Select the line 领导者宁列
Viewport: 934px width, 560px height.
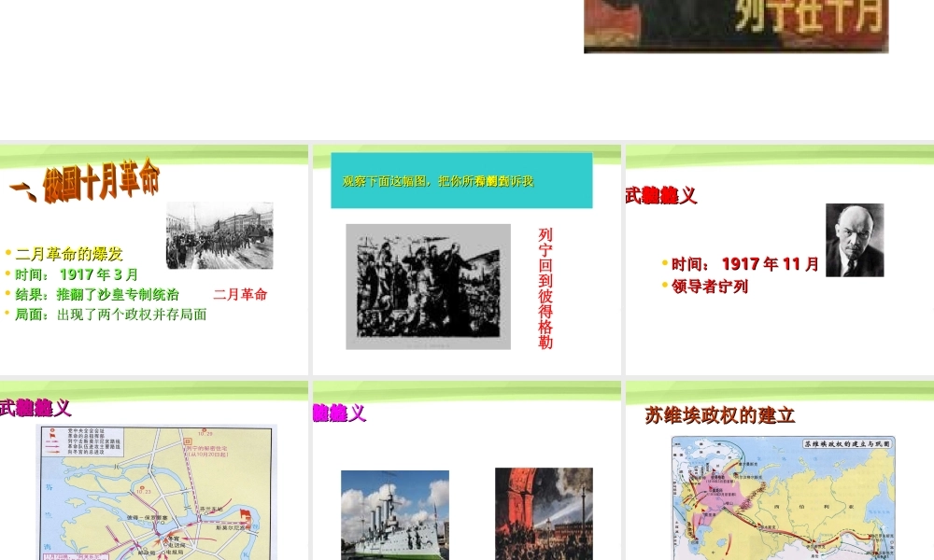[710, 287]
